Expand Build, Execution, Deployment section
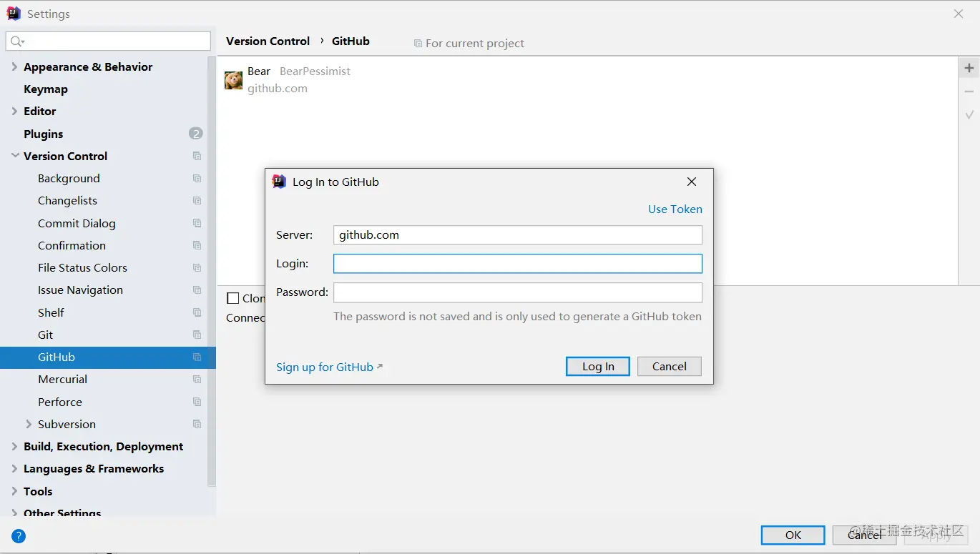The image size is (980, 554). click(14, 446)
